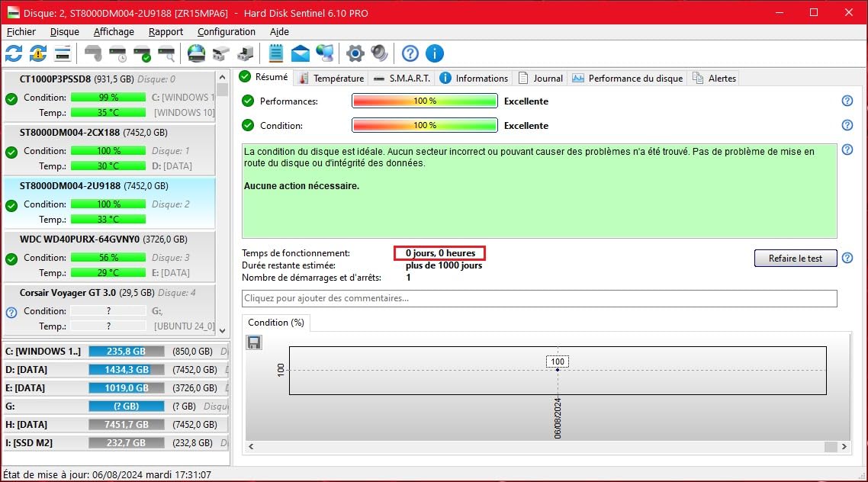Click the disk list scrollbar down arrow
Screen dimensions: 868x482
[x=223, y=330]
